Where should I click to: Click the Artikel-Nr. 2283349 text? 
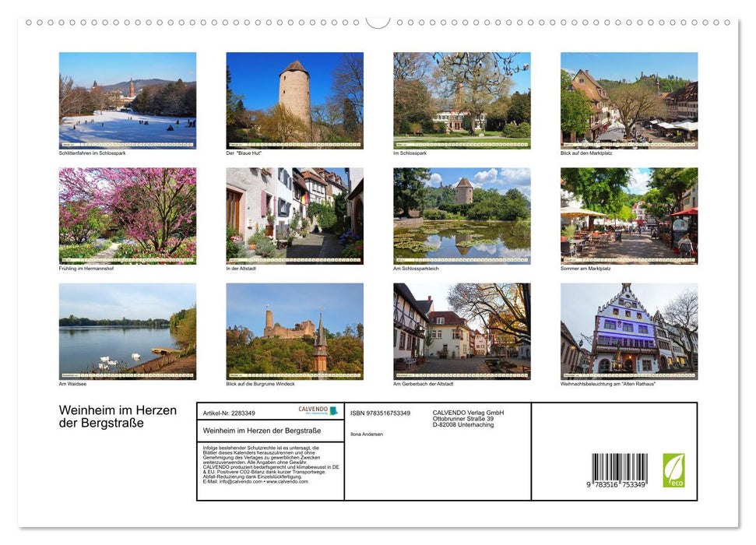click(229, 413)
